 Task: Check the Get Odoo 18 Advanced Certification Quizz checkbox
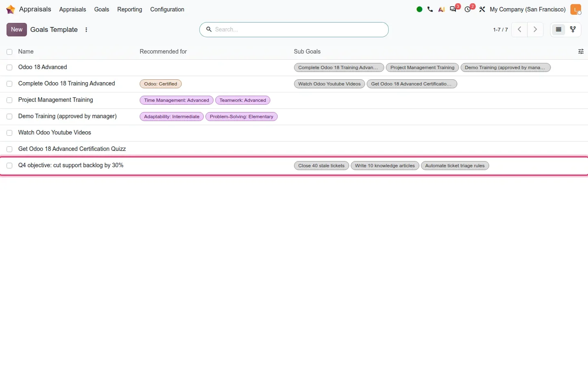[x=9, y=149]
